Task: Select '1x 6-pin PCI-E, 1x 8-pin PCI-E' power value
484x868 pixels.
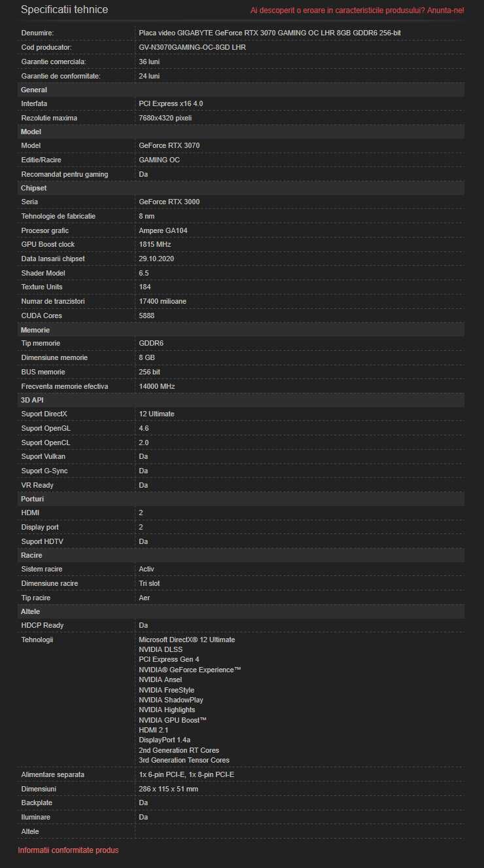Action: [x=186, y=774]
